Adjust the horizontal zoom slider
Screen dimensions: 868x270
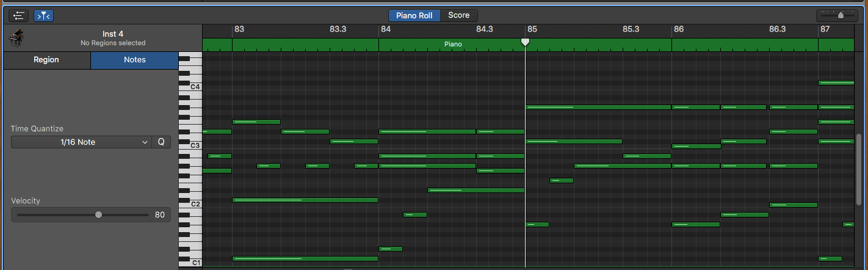841,15
